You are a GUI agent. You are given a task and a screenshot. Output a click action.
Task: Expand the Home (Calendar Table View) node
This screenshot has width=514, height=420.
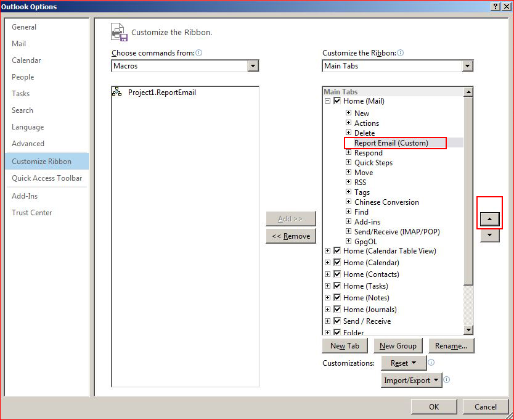point(327,251)
